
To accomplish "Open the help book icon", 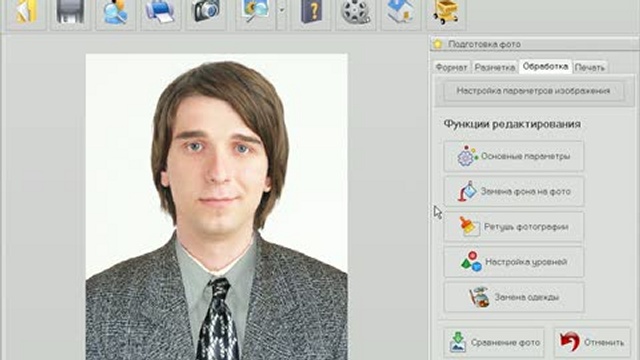I will click(x=311, y=12).
